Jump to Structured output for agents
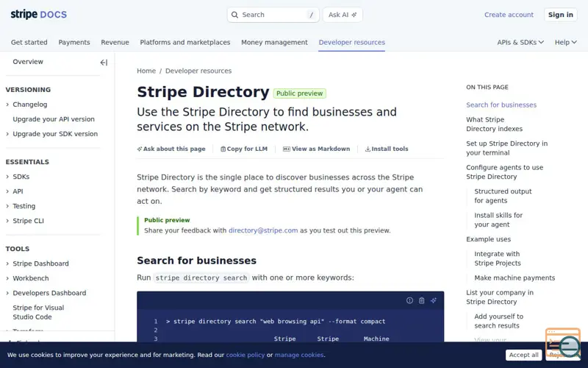588x368 pixels. (503, 196)
